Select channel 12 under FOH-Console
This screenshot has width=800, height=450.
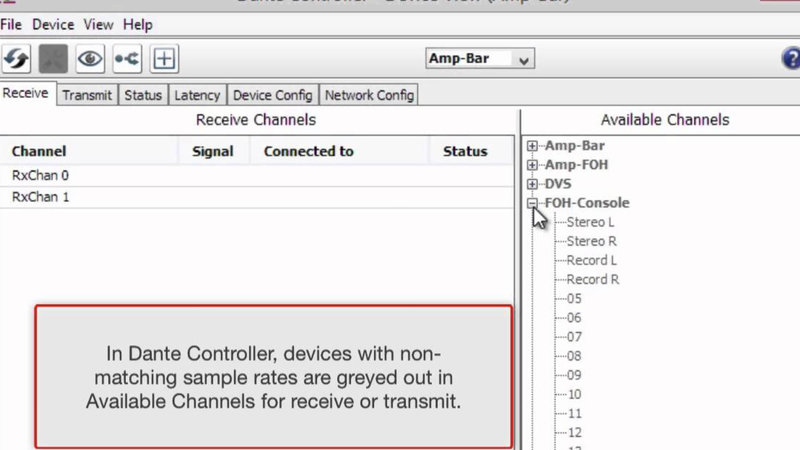(x=574, y=433)
